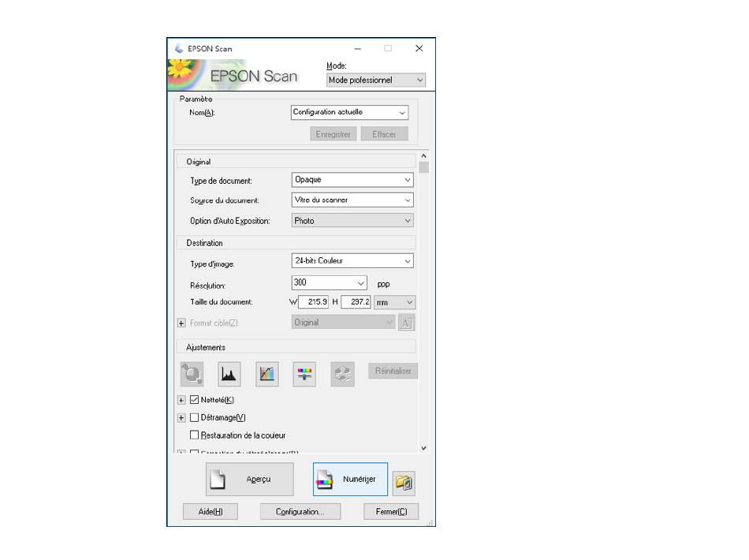This screenshot has height=560, width=749.
Task: Open the Mode dropdown
Action: (x=375, y=80)
